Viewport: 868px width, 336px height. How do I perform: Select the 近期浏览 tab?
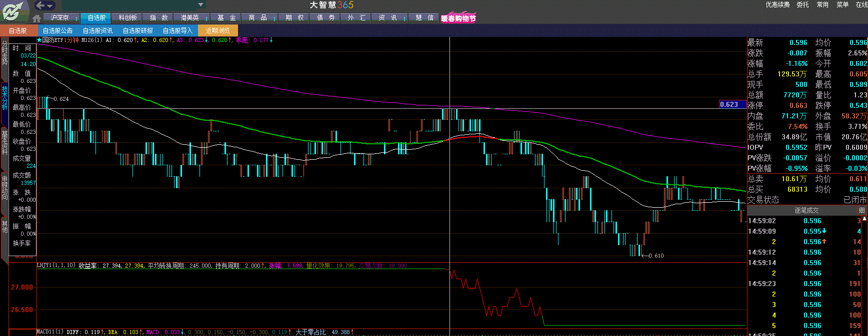217,30
